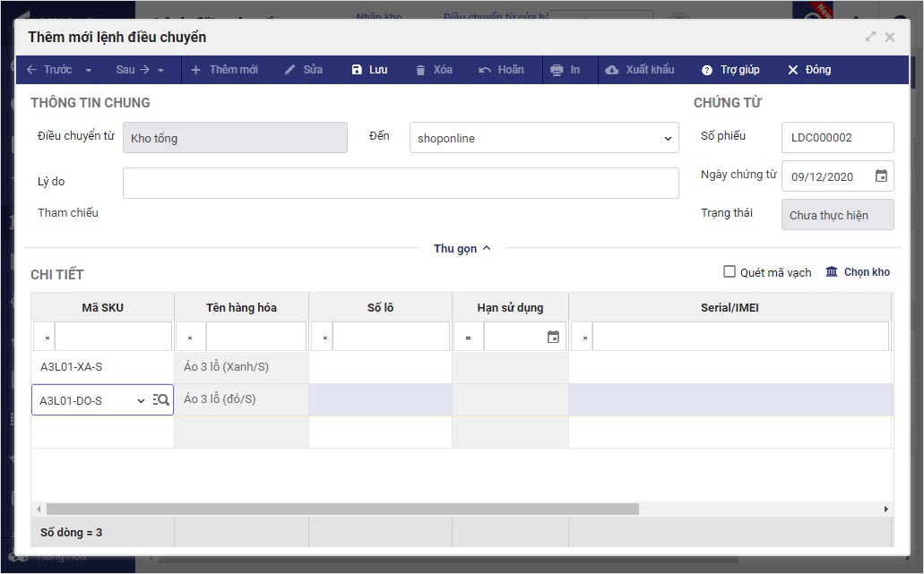Expand dialog with the maximize arrows icon
This screenshot has width=924, height=574.
click(x=870, y=37)
